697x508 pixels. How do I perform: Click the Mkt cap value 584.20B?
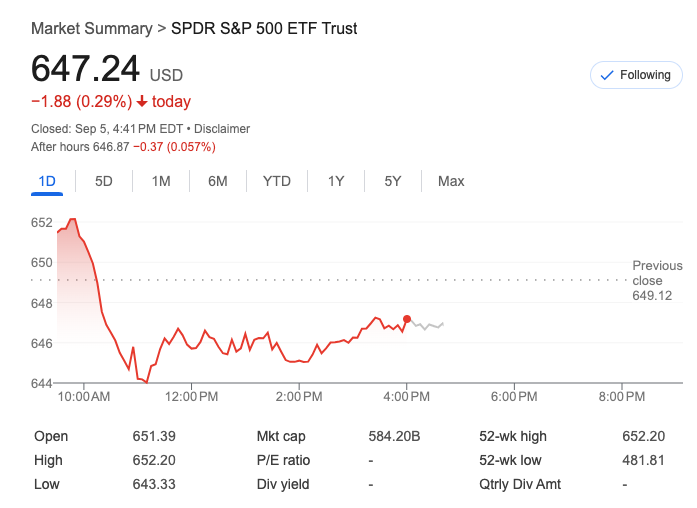[x=394, y=436]
